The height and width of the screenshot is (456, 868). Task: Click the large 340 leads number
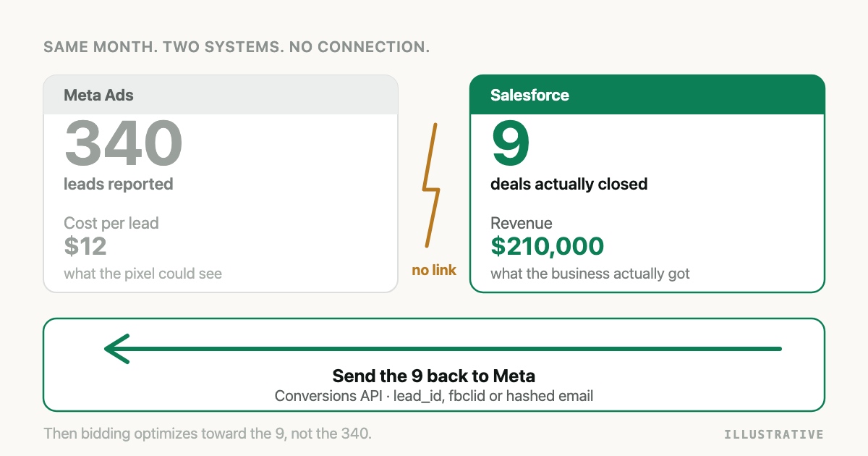tap(124, 143)
